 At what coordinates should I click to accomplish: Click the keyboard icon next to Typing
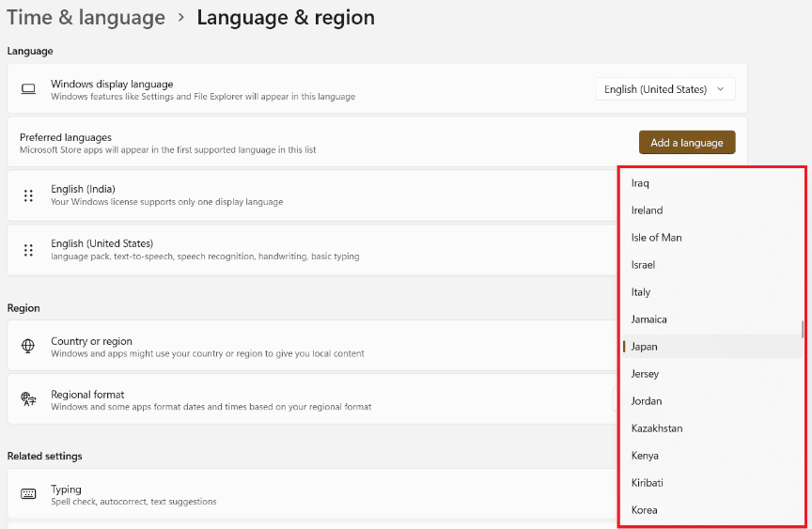[x=28, y=494]
